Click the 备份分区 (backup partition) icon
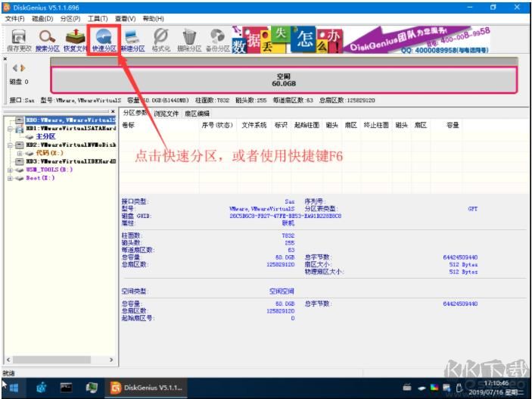 (217, 40)
